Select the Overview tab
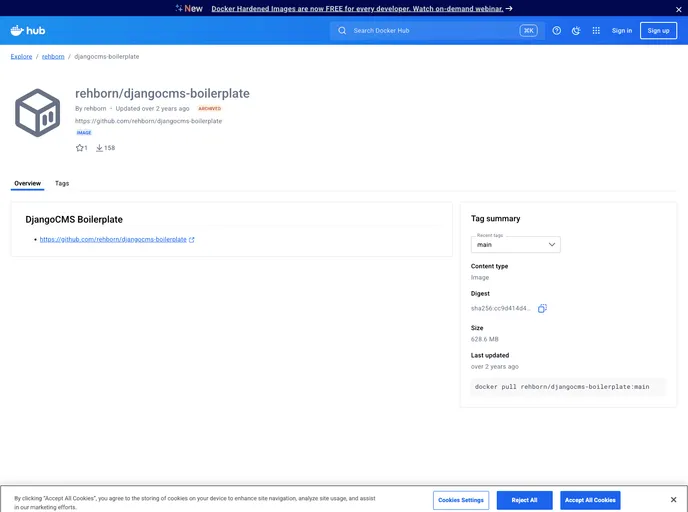The width and height of the screenshot is (688, 512). tap(27, 184)
